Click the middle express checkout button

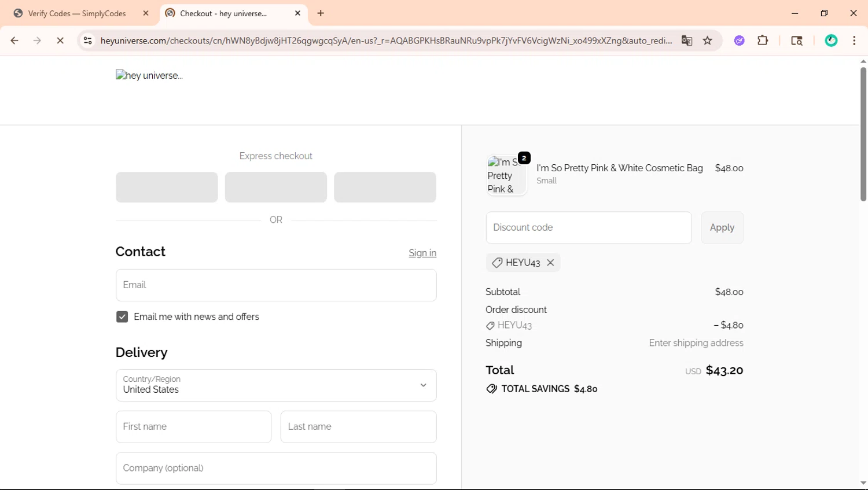(x=276, y=187)
